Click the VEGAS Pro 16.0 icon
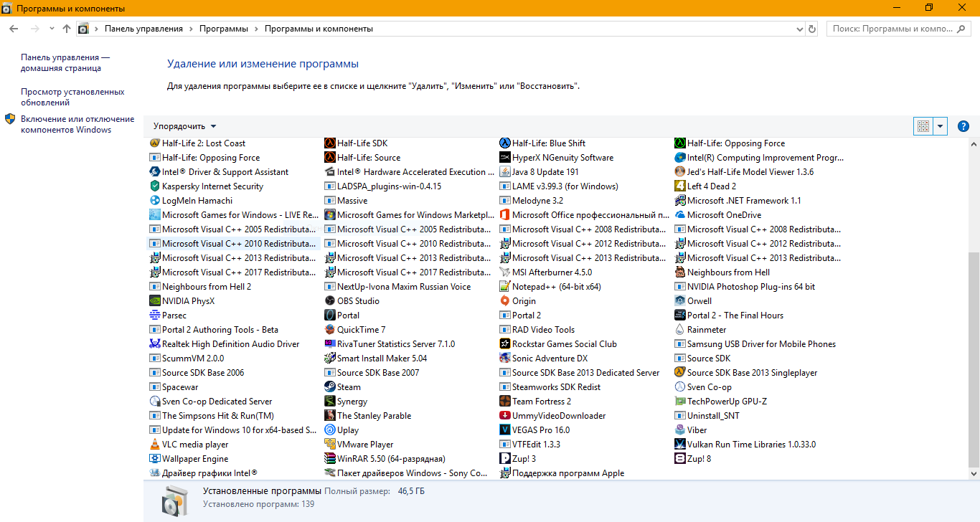The width and height of the screenshot is (980, 522). click(x=504, y=430)
